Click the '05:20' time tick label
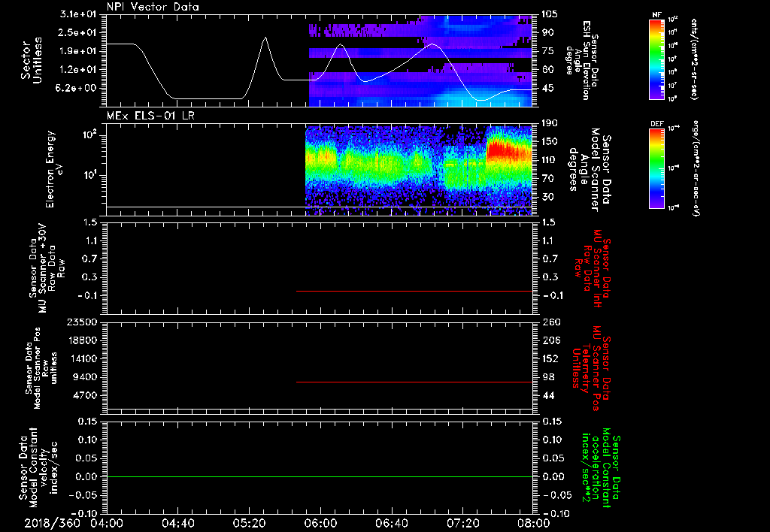Screen dimensions: 770x532 point(249,523)
